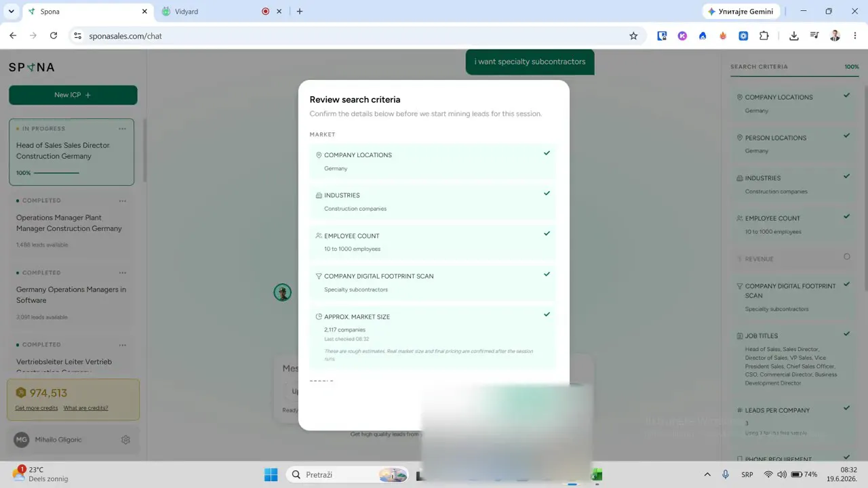This screenshot has width=868, height=488.
Task: Click the location pin icon in dialog
Action: click(319, 155)
